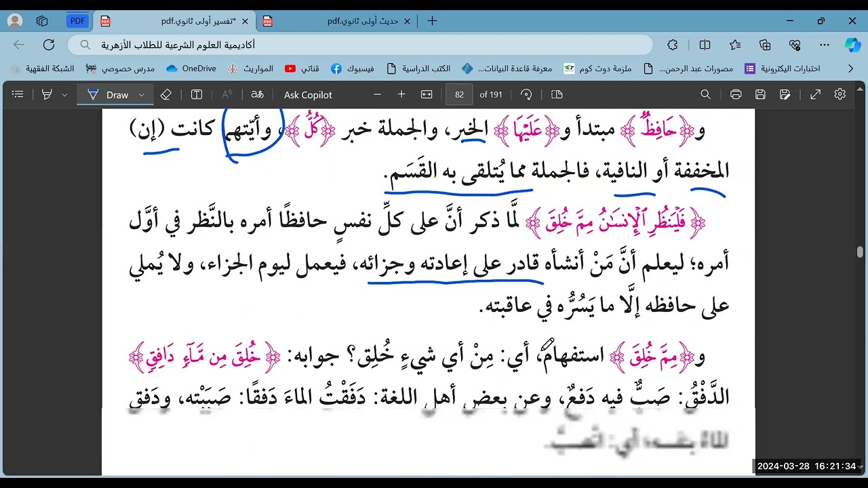Image resolution: width=868 pixels, height=488 pixels.
Task: Open Ask Copilot
Action: (x=308, y=95)
